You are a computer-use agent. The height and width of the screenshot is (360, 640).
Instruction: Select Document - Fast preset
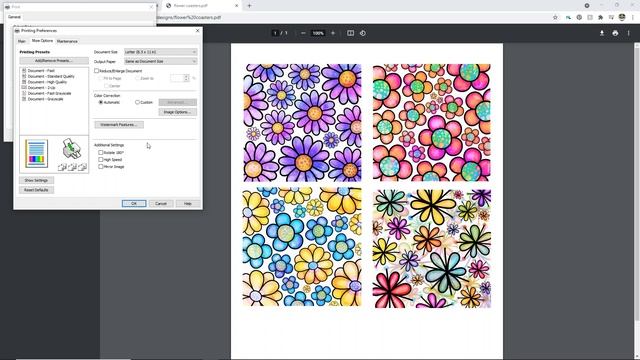coord(38,71)
